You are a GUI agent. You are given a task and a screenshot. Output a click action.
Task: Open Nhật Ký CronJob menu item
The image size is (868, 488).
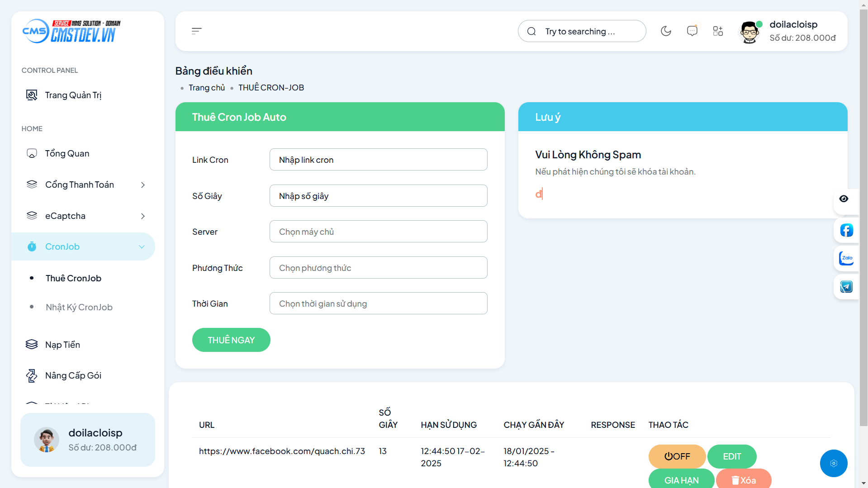click(x=79, y=307)
